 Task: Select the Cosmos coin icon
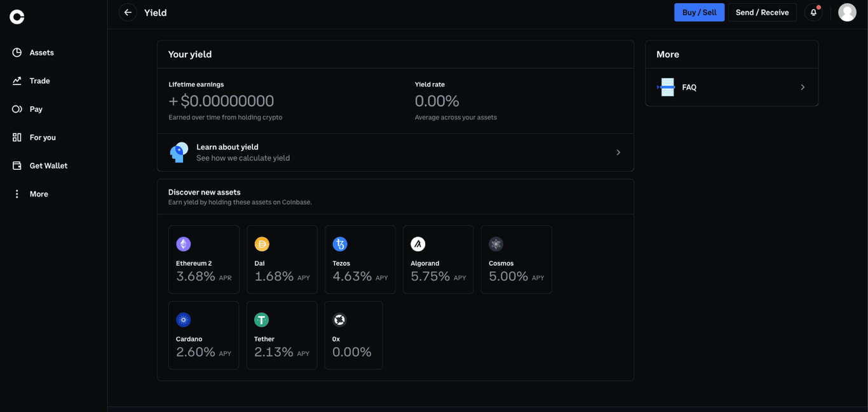point(496,244)
